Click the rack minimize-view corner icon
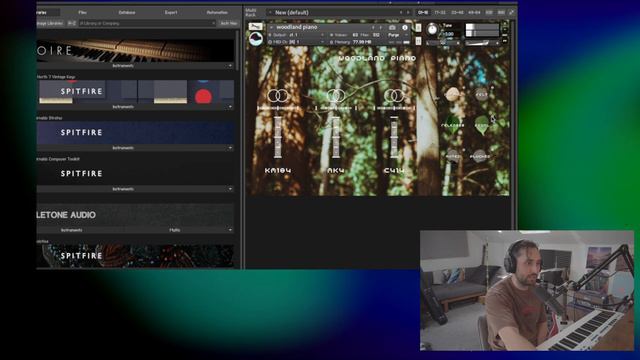Screen dimensions: 640x360 pos(511,13)
